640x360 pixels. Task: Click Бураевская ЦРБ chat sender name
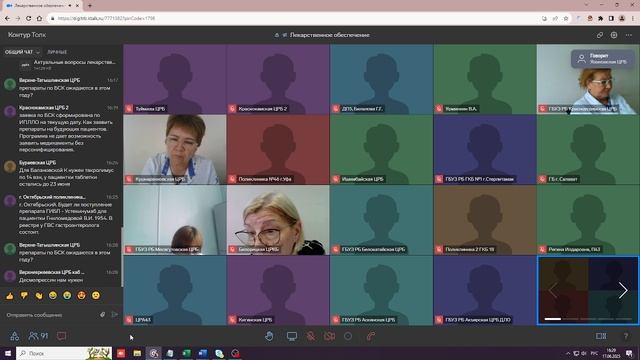pos(38,162)
